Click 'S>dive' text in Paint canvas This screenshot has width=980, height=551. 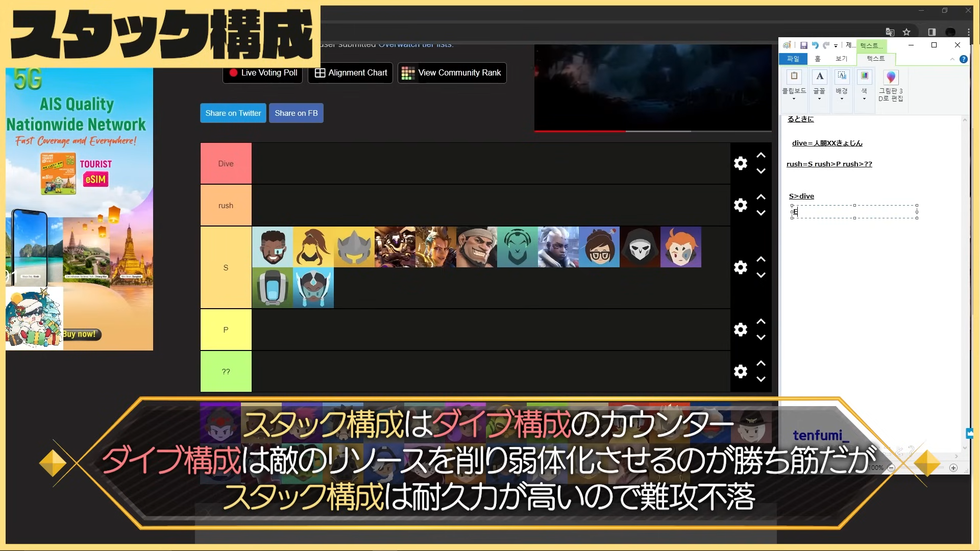(x=801, y=196)
